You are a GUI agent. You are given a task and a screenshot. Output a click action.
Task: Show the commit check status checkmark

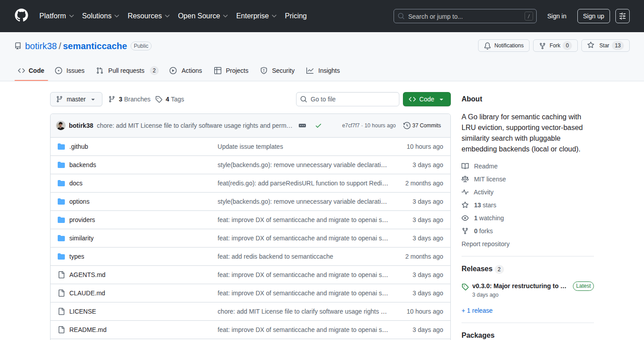click(x=318, y=126)
